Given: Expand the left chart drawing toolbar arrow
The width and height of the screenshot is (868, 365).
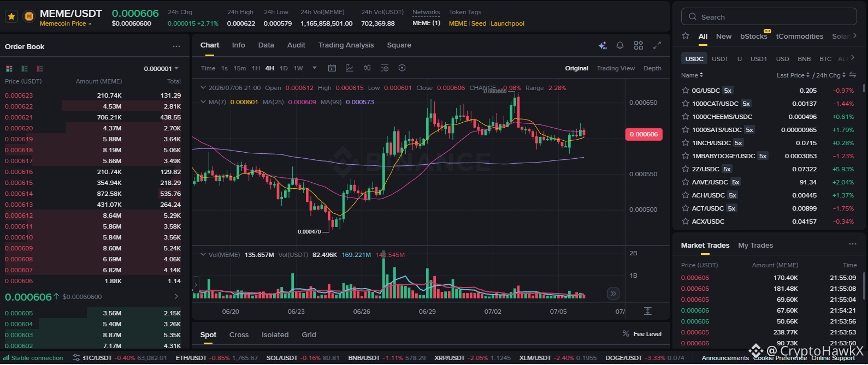Looking at the screenshot, I should coord(196,284).
